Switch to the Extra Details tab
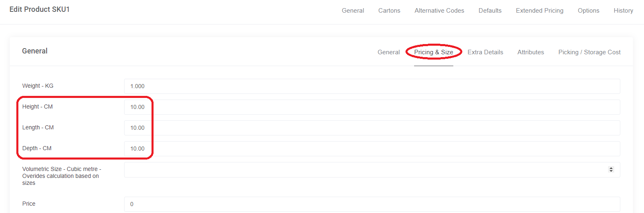The width and height of the screenshot is (644, 213). pos(485,52)
